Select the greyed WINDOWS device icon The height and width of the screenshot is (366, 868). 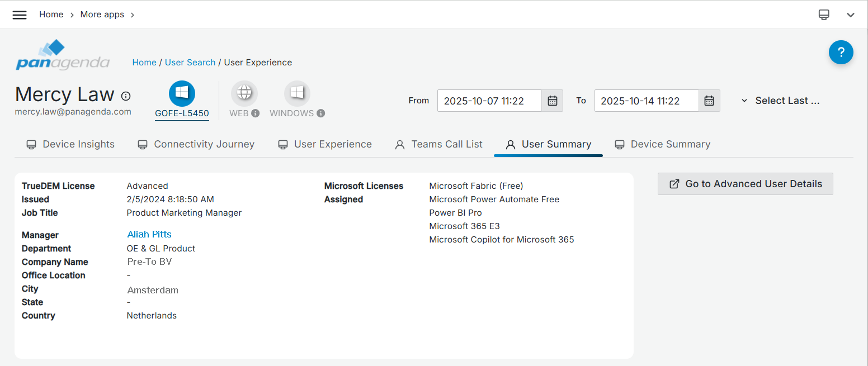[x=297, y=93]
